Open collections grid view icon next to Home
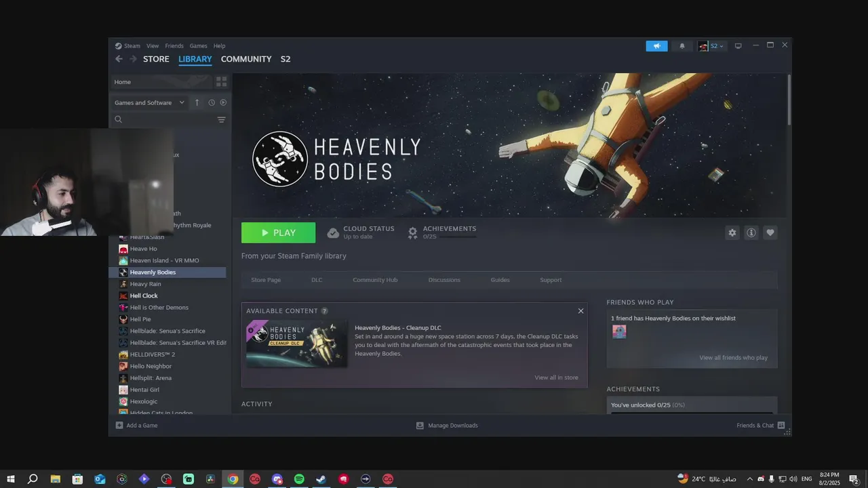Screen dimensions: 868x488 (221, 82)
